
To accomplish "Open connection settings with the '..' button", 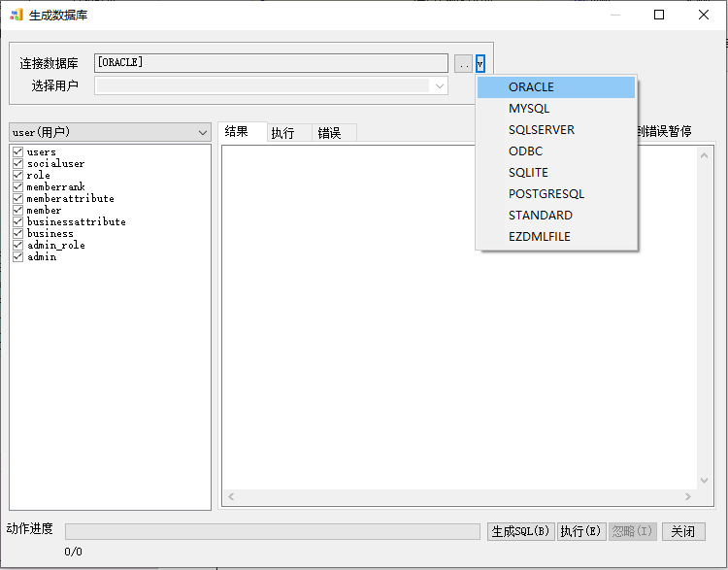I will pyautogui.click(x=463, y=64).
